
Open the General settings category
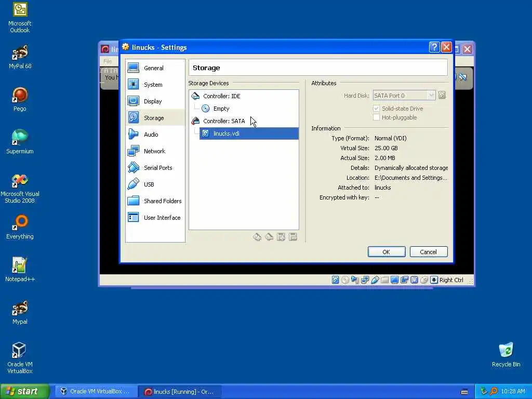[x=155, y=68]
